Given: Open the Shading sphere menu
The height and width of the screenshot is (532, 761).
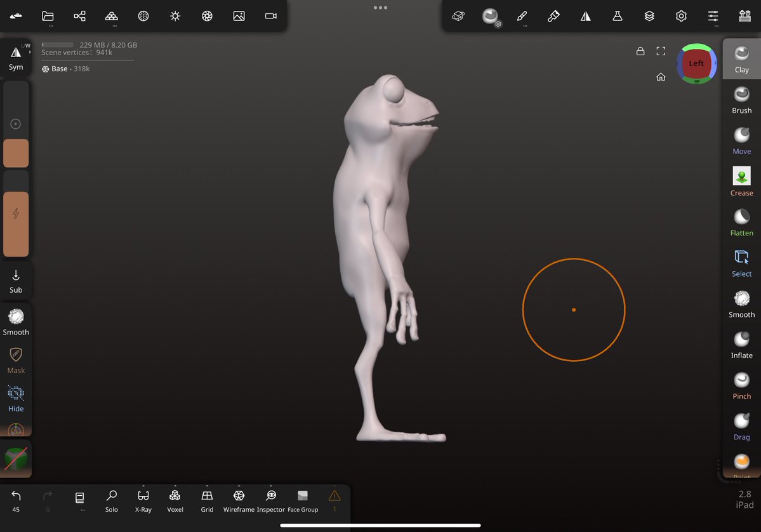Looking at the screenshot, I should pos(143,16).
